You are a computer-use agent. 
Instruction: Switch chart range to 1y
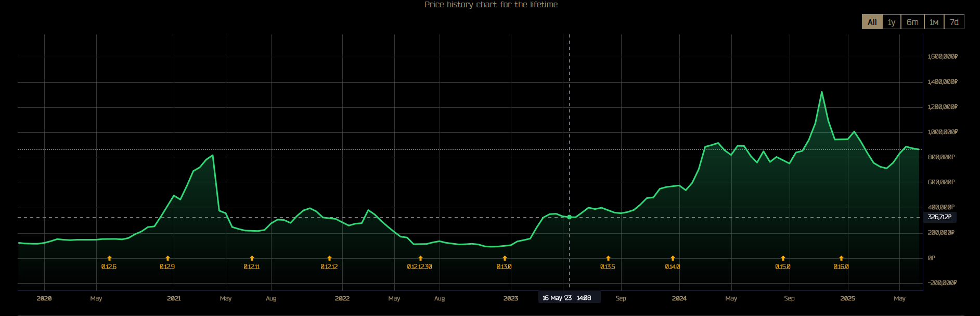pos(892,22)
